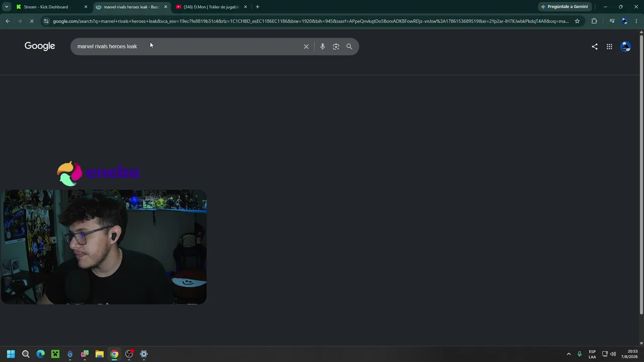Viewport: 644px width, 362px height.
Task: Focus the Google search input field
Action: pyautogui.click(x=186, y=46)
